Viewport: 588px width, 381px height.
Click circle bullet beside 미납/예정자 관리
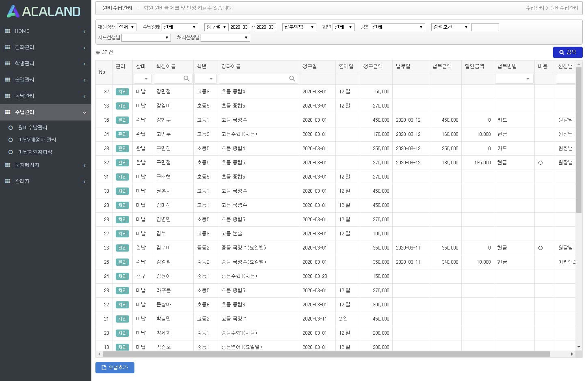pyautogui.click(x=11, y=140)
